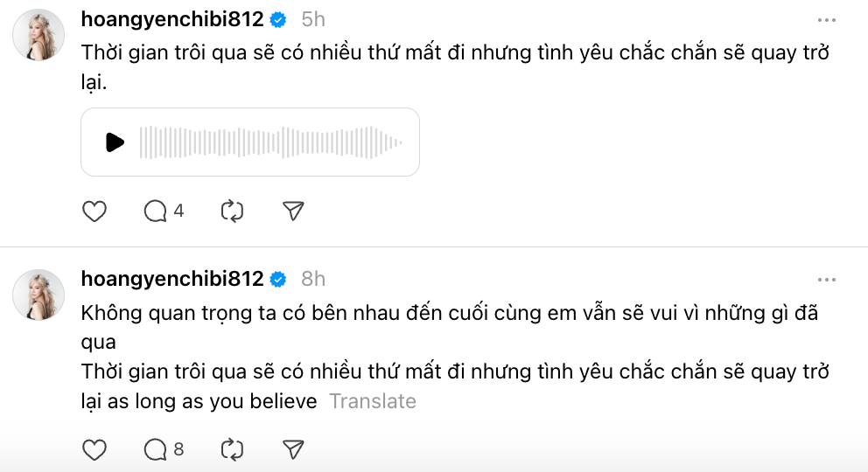868x472 pixels.
Task: Click verified badge on the first post
Action: pyautogui.click(x=278, y=19)
